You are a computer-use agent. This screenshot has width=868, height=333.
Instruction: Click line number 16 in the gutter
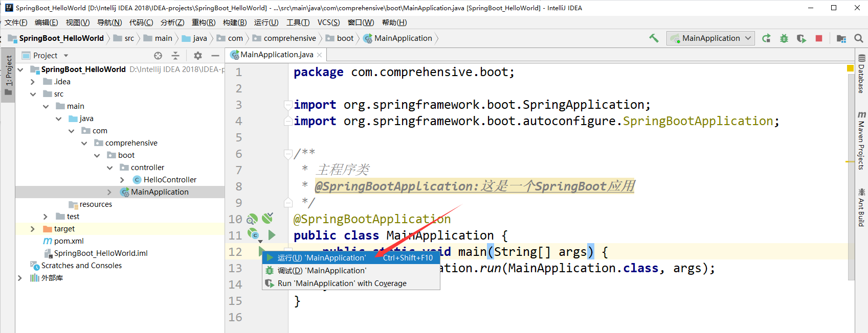235,317
